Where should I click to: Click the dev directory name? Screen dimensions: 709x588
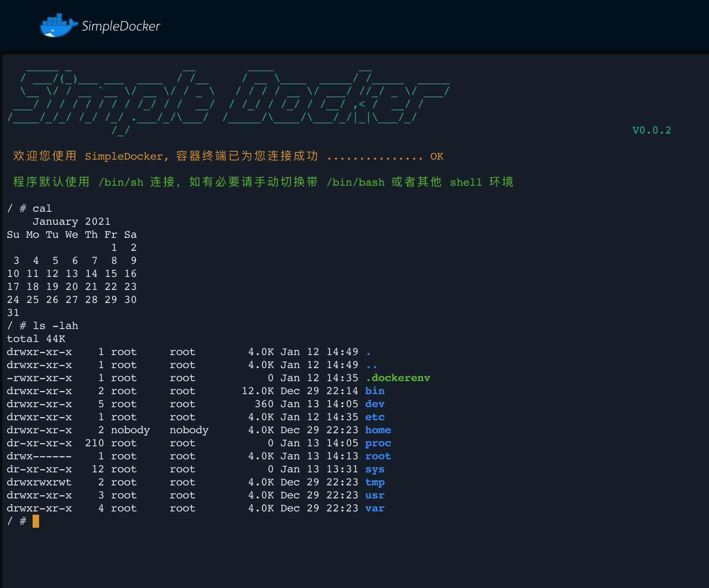[x=375, y=404]
